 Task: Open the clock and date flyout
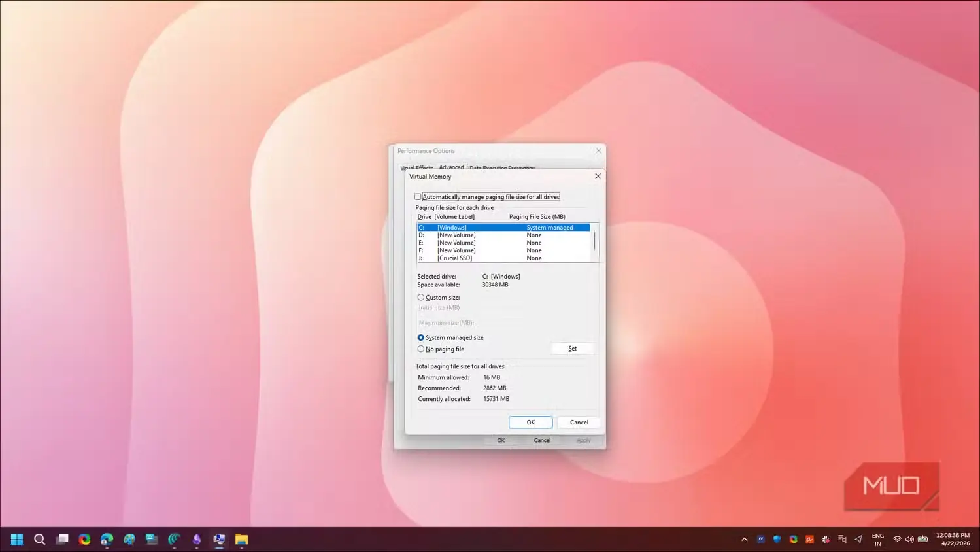(x=953, y=540)
